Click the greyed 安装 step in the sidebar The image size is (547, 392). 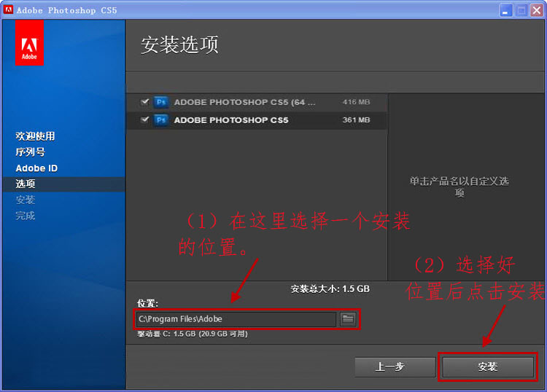point(26,200)
